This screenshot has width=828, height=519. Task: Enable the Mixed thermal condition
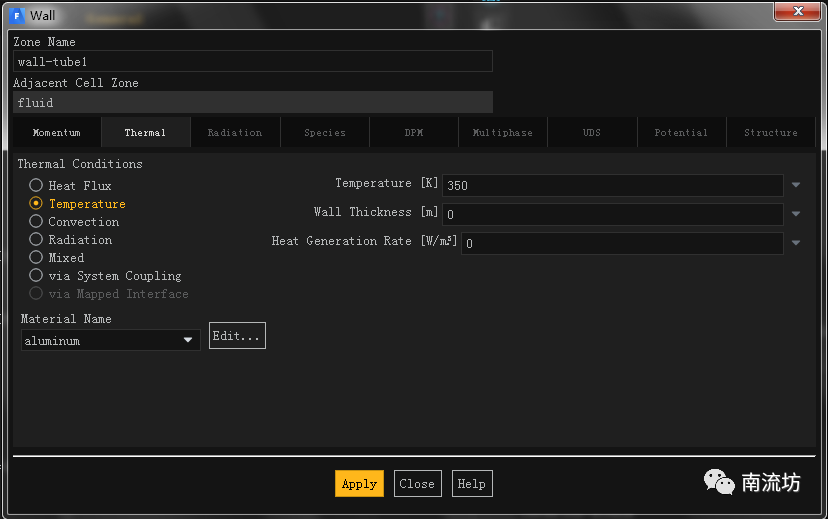(x=36, y=258)
